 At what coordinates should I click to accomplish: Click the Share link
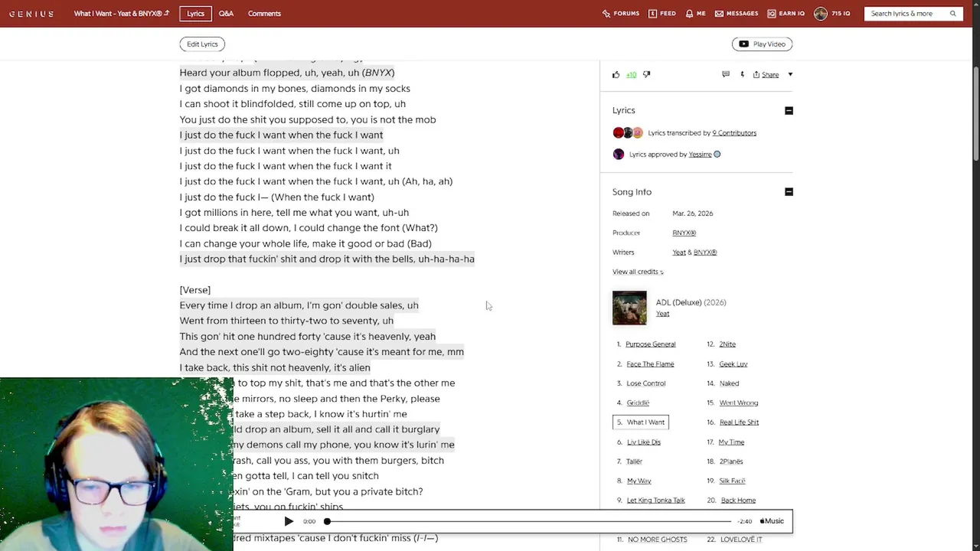point(770,75)
